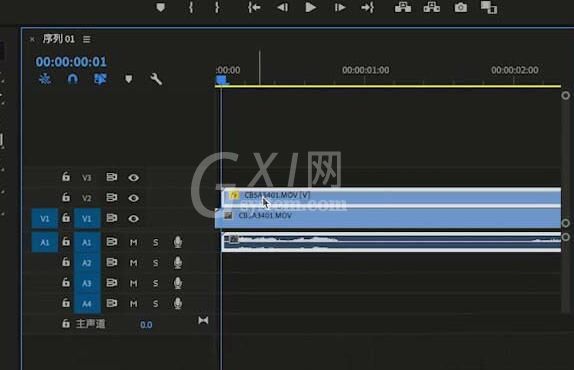Screen dimensions: 574x370
Task: Mute track A3
Action: click(134, 283)
